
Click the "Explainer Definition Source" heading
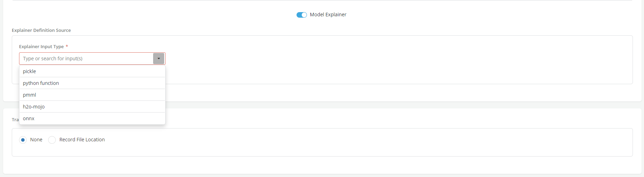(x=41, y=30)
